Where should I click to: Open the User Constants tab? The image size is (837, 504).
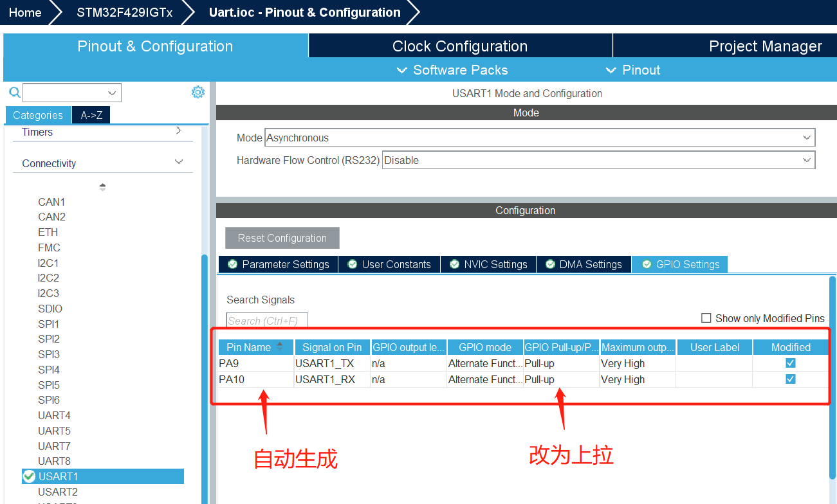click(x=389, y=264)
